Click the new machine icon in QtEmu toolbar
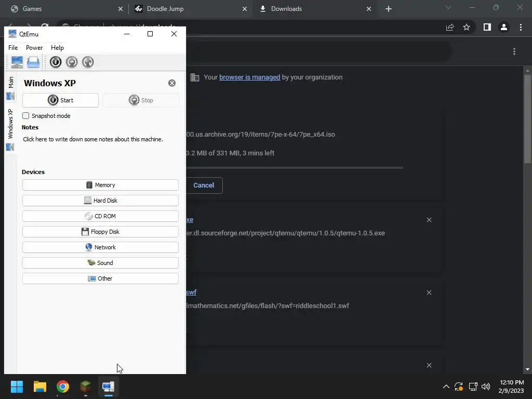 point(17,62)
